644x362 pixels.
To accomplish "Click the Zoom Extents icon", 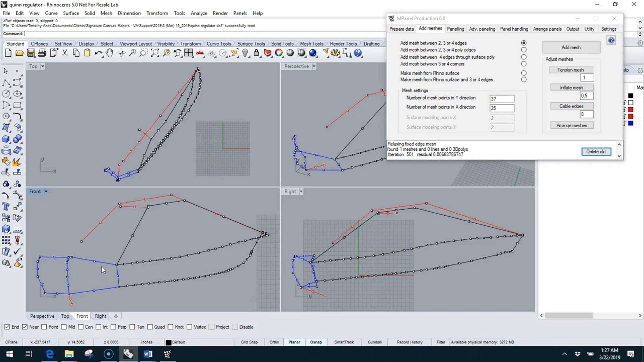I will coord(155,53).
